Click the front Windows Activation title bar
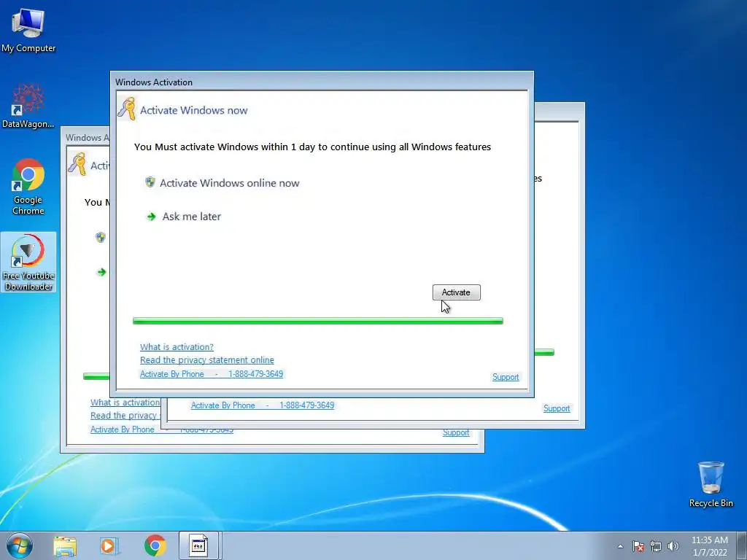 322,82
